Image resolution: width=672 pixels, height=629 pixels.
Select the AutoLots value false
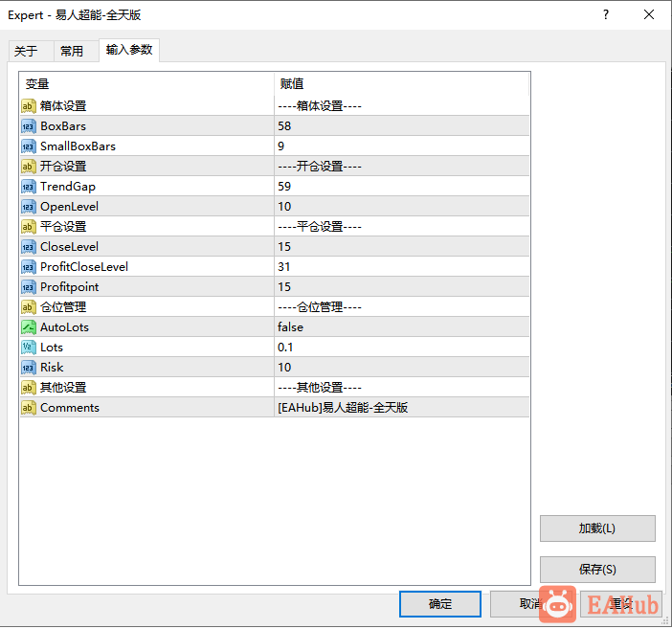[401, 327]
